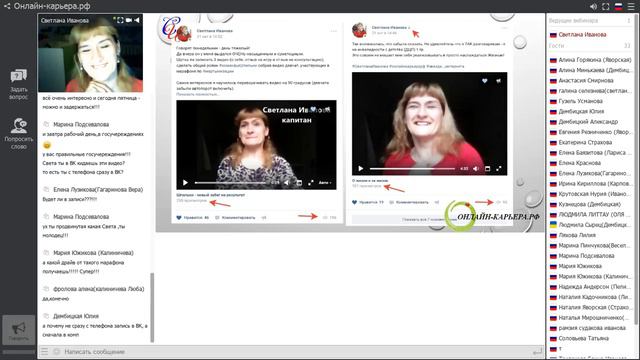Select guest Евгения Резниченко
Image resolution: width=640 pixels, height=360 pixels.
(x=590, y=132)
